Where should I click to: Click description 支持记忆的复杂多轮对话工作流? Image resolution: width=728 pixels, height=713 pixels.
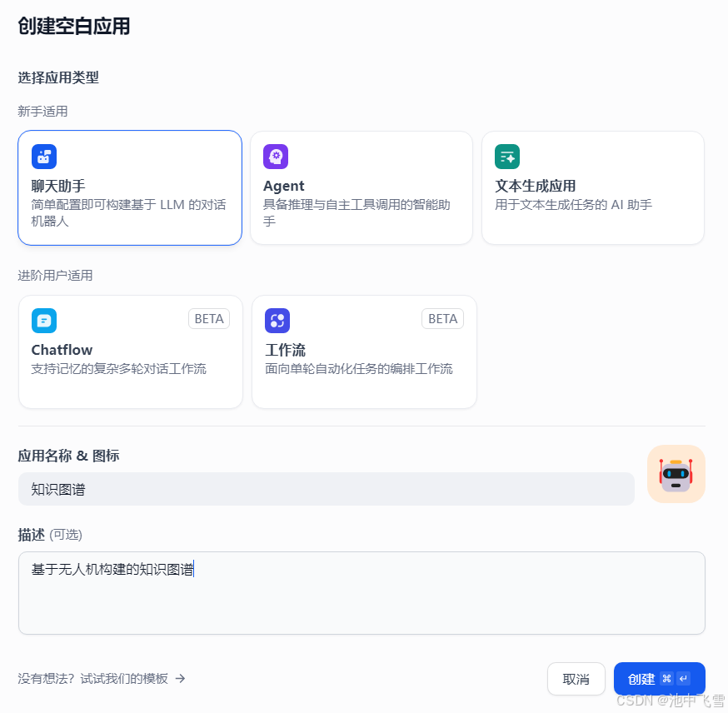point(119,369)
